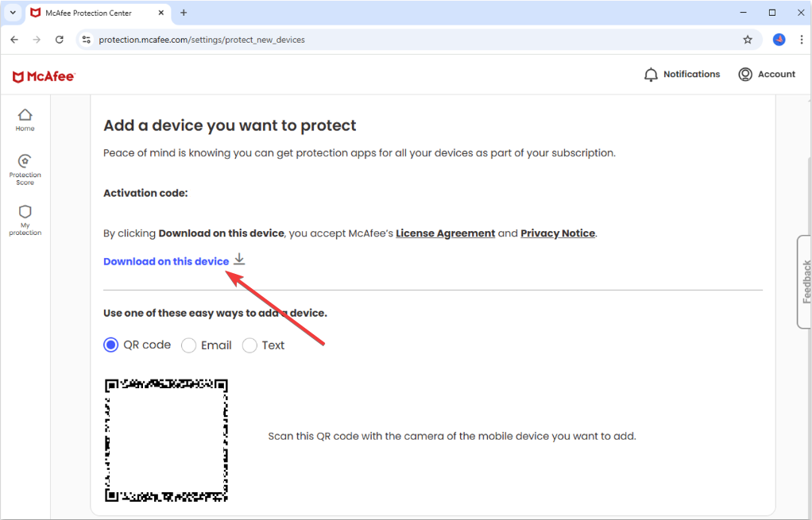The image size is (812, 520).
Task: Bookmark this page with star icon
Action: [748, 40]
